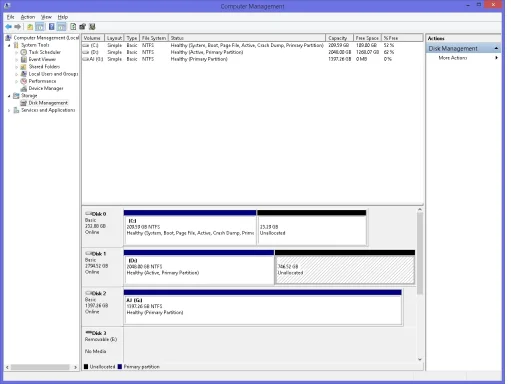Click the console tree horizontal scrollbar
This screenshot has width=511, height=384.
[x=40, y=367]
